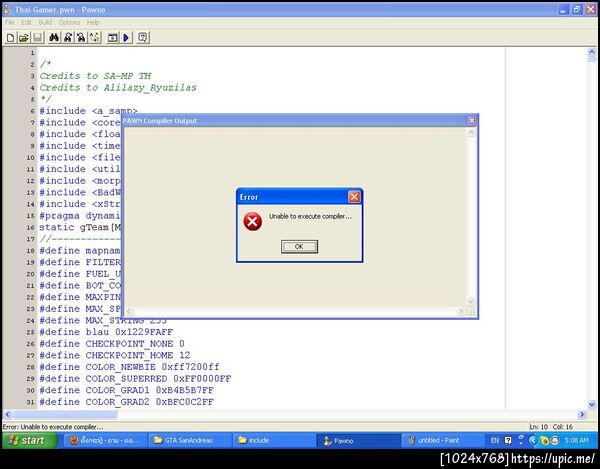Click the editor horizontal scrollbar thumb
The height and width of the screenshot is (469, 600).
[x=65, y=414]
